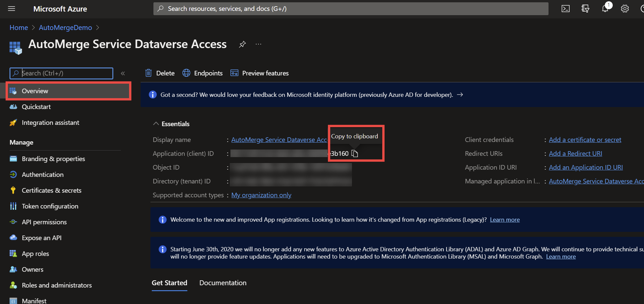Collapse the Essentials section
The width and height of the screenshot is (644, 304).
click(x=156, y=124)
